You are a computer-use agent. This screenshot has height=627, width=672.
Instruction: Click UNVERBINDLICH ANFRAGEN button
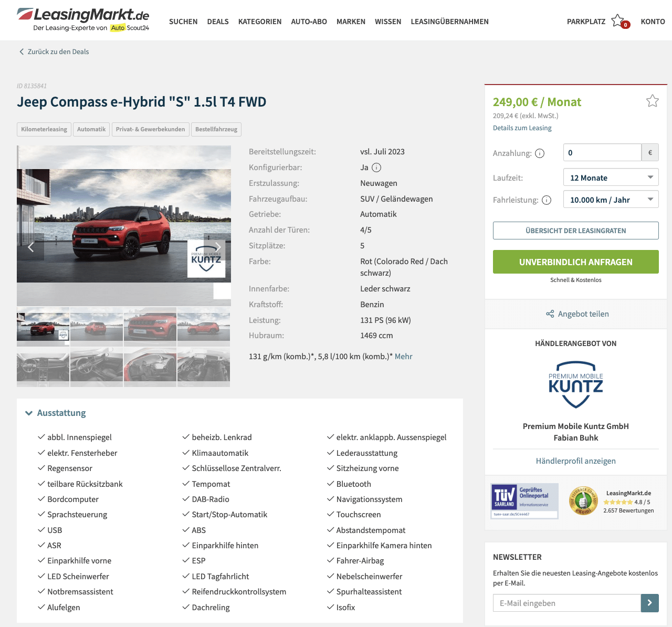click(x=575, y=262)
